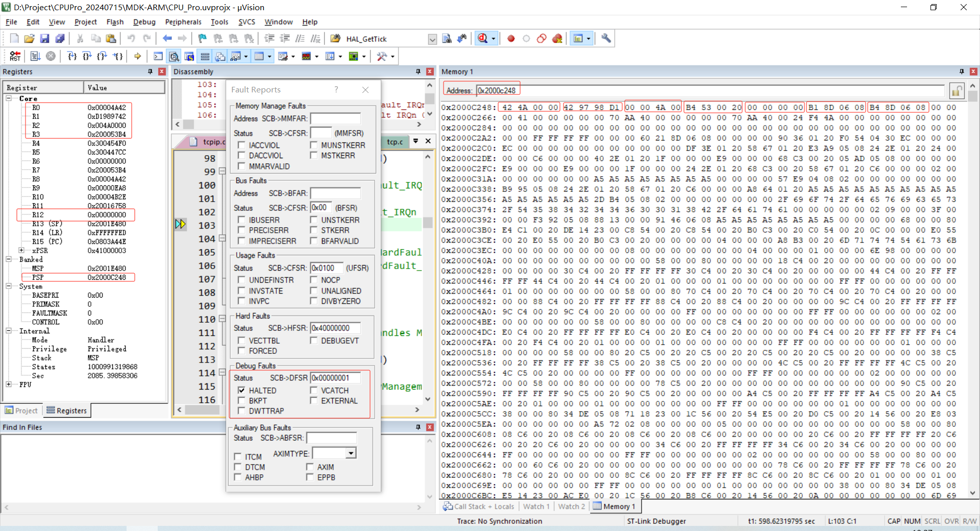Collapse the Core register group
980x531 pixels.
click(x=9, y=98)
